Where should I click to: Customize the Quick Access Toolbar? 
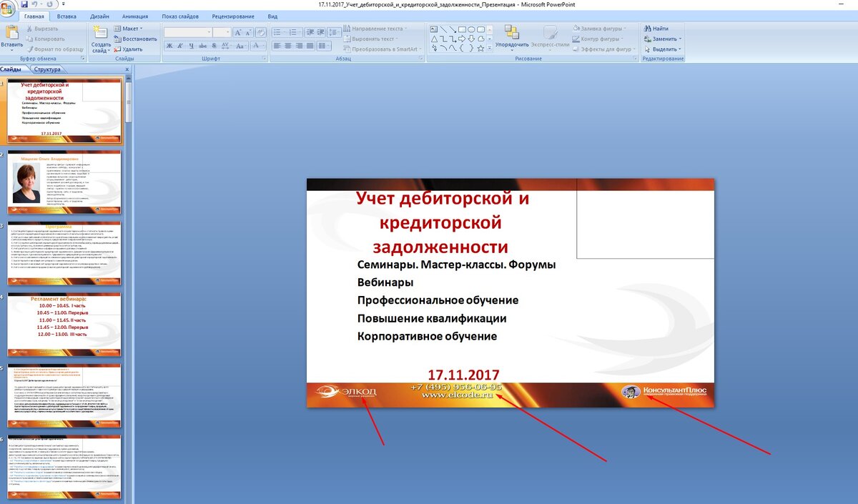64,4
